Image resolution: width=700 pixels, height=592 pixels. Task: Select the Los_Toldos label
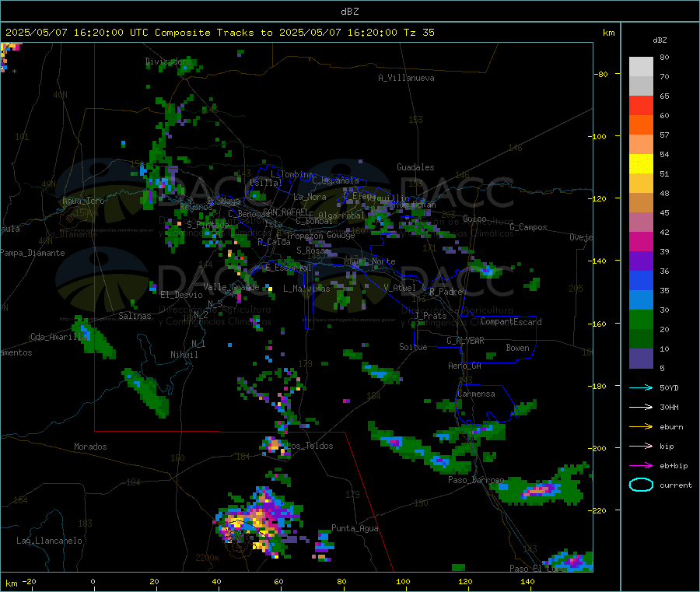point(310,446)
